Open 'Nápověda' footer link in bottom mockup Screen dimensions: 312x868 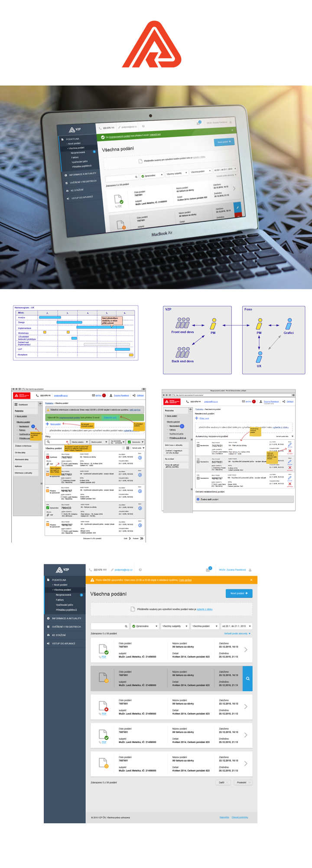[x=224, y=817]
